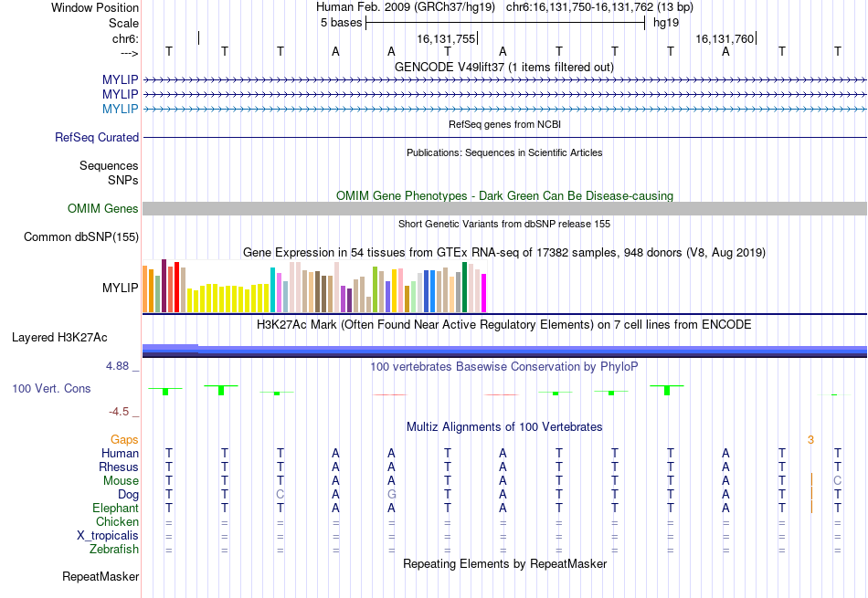Click the magenta GTEx bar at chart end
Image resolution: width=868 pixels, height=598 pixels.
pos(483,293)
